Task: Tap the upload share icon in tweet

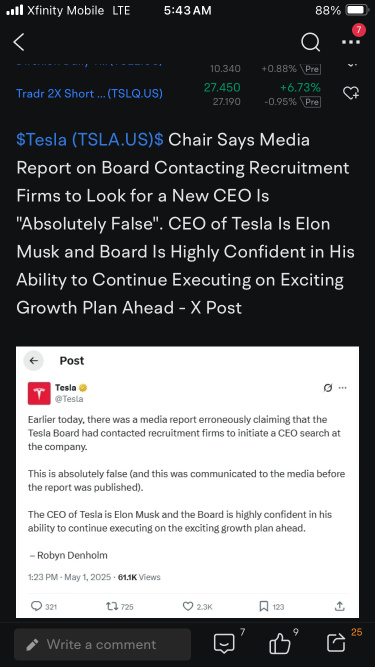Action: [339, 606]
